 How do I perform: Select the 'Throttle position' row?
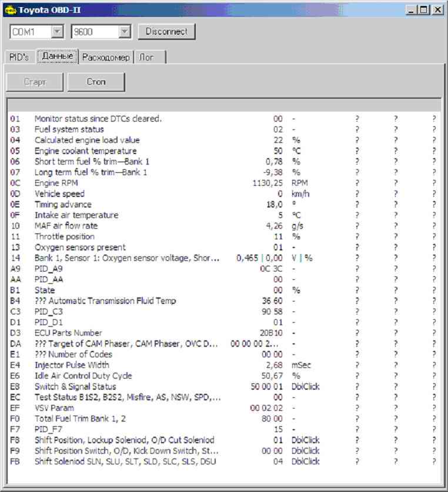point(224,236)
